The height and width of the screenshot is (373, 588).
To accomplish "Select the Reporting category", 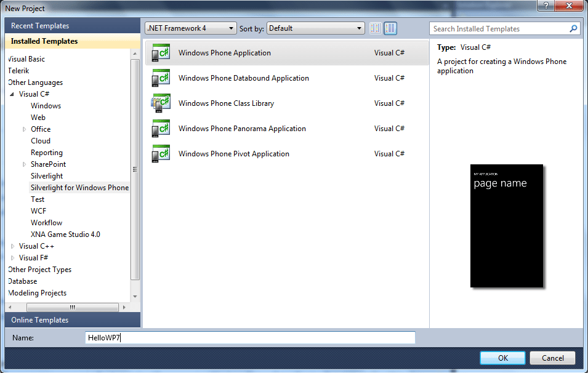I will point(47,153).
